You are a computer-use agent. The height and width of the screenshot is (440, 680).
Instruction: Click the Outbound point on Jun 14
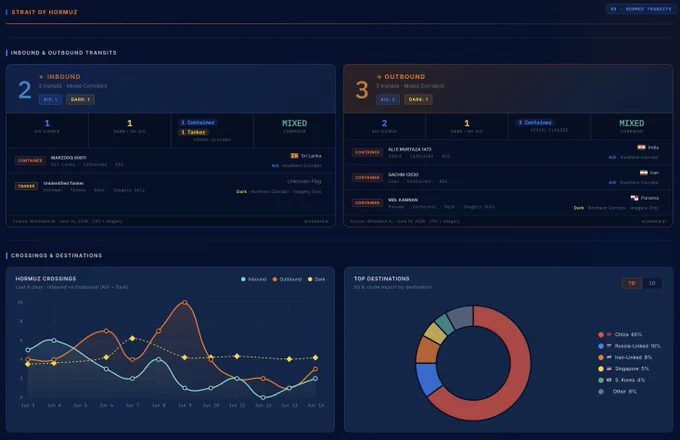coord(315,369)
